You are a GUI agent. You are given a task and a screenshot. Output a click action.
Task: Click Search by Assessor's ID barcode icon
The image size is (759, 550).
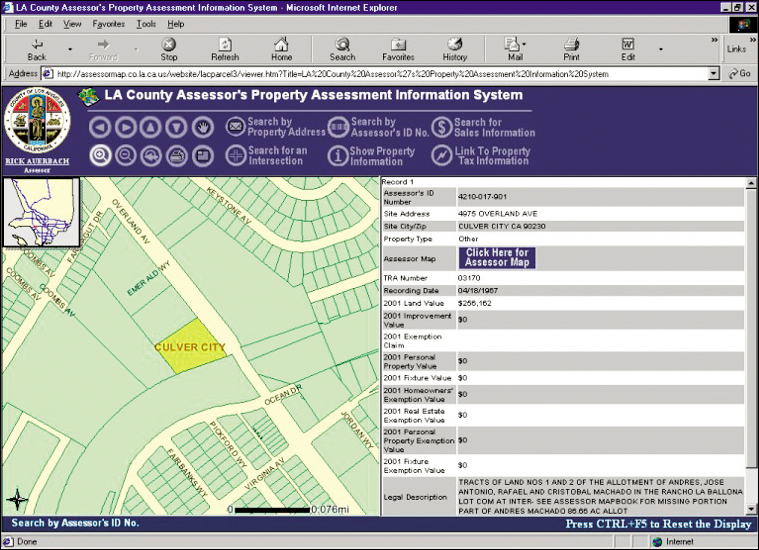click(338, 127)
